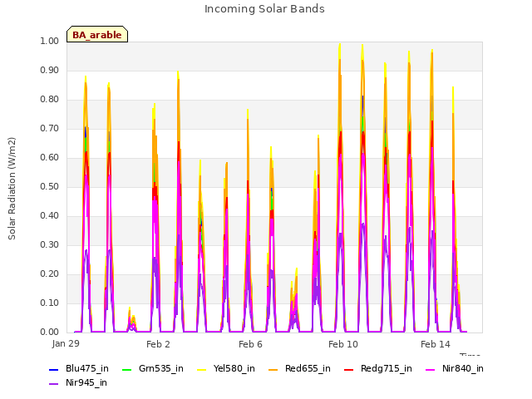Select the Nir945_in legend swatch
This screenshot has width=532, height=399.
coord(53,384)
